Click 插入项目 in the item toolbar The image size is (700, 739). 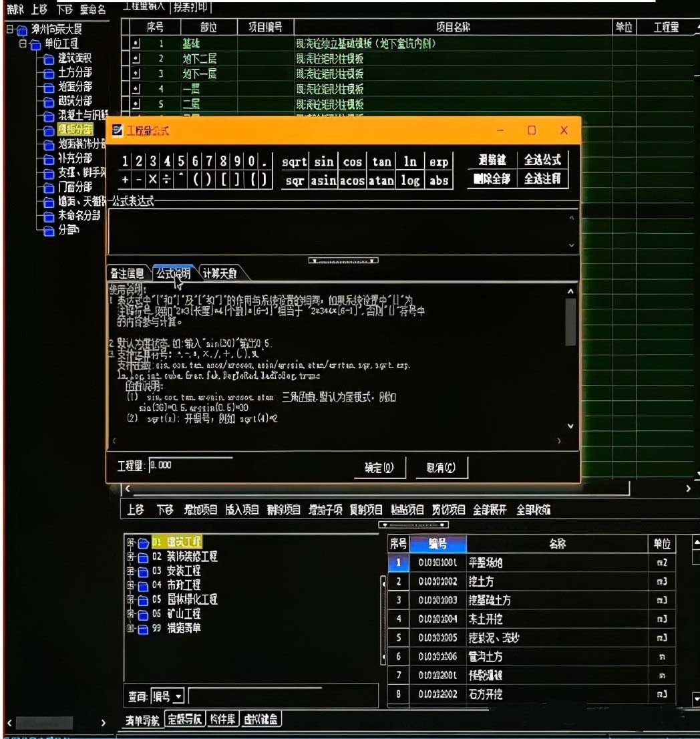pos(242,510)
